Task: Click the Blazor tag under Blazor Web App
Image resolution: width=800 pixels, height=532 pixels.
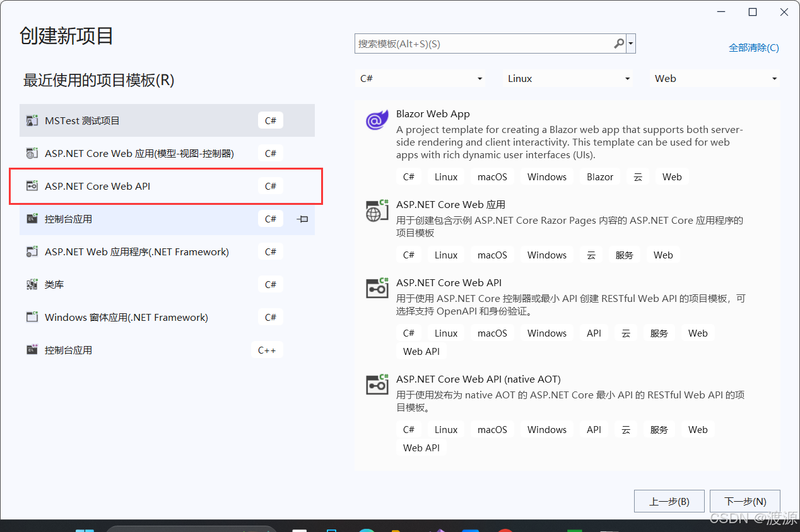Action: click(599, 177)
